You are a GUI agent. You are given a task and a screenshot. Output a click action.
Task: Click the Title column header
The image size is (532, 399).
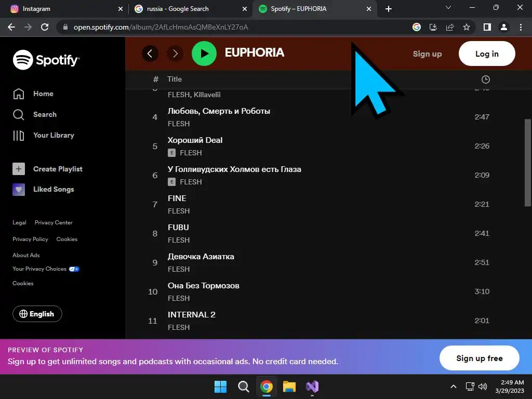(x=175, y=79)
